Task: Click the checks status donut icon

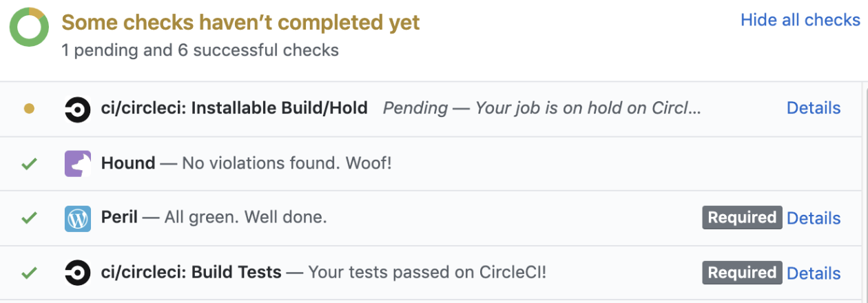Action: (x=29, y=28)
